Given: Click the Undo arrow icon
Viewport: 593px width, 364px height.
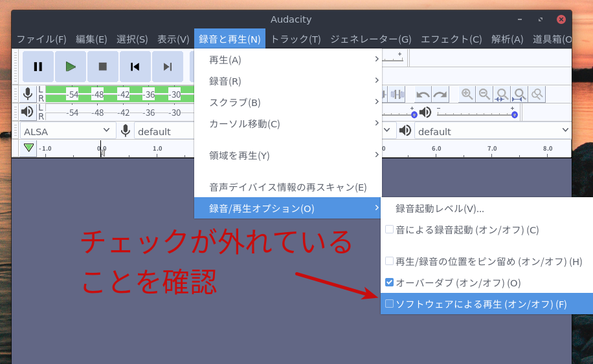Looking at the screenshot, I should tap(423, 94).
